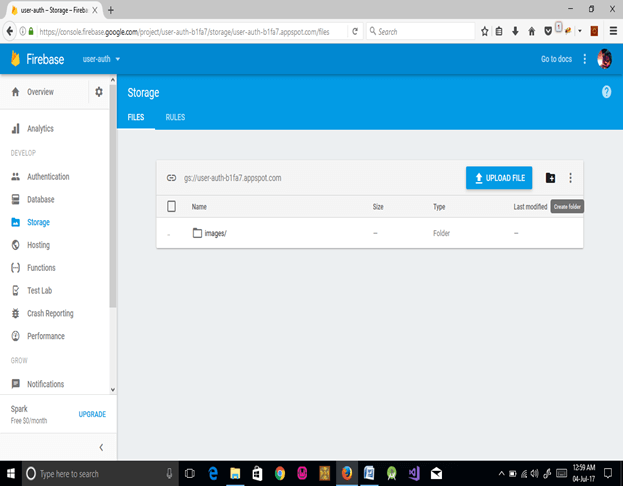Click the browser Search field
The height and width of the screenshot is (486, 623).
420,31
